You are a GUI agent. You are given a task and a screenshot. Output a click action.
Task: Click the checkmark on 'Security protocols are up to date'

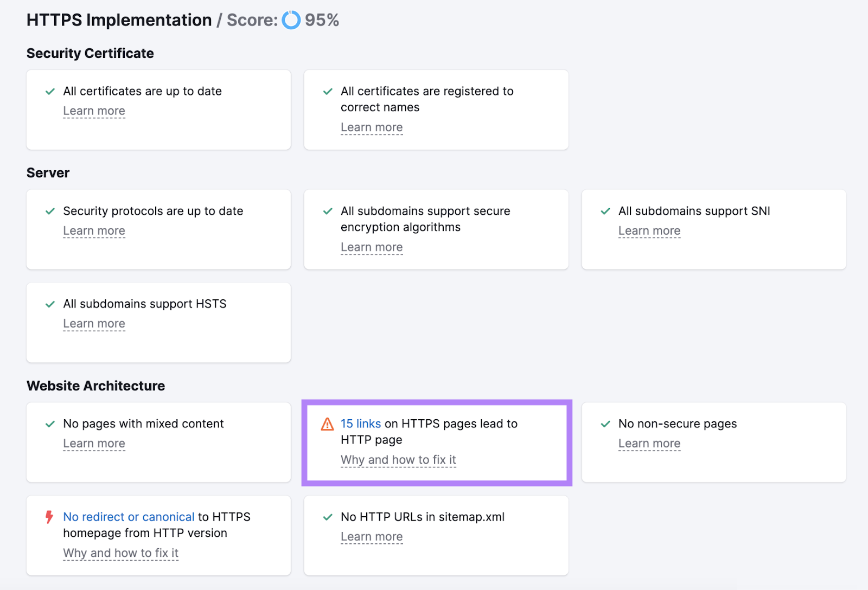pos(50,211)
